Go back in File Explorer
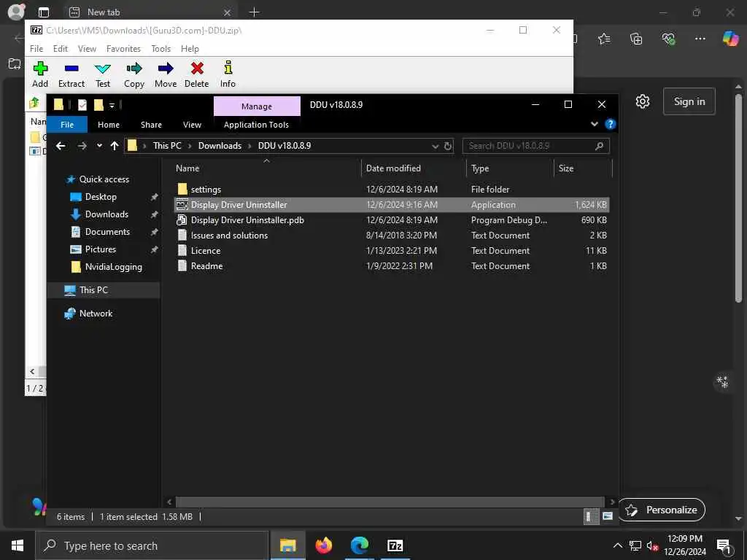This screenshot has height=560, width=747. [x=61, y=146]
